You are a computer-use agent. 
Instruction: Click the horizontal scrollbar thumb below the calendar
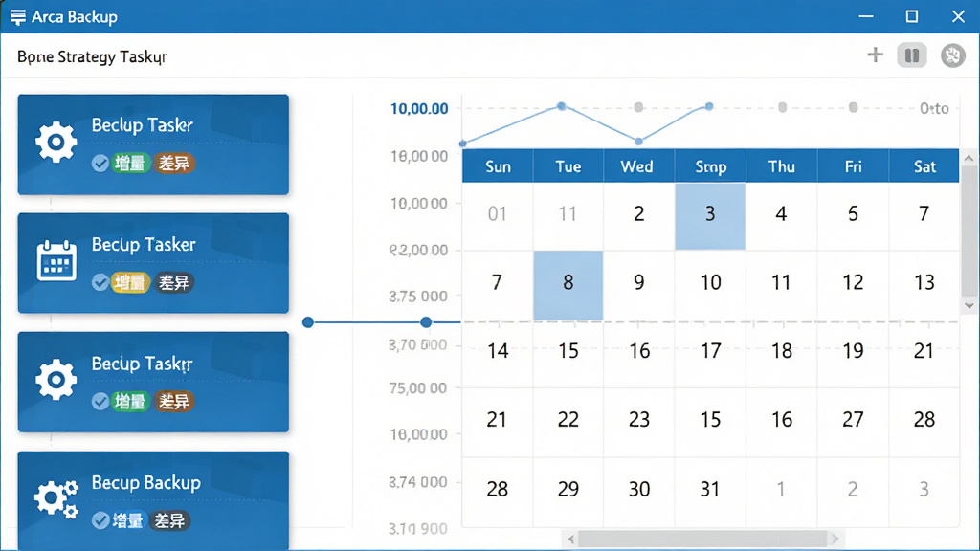pos(702,539)
